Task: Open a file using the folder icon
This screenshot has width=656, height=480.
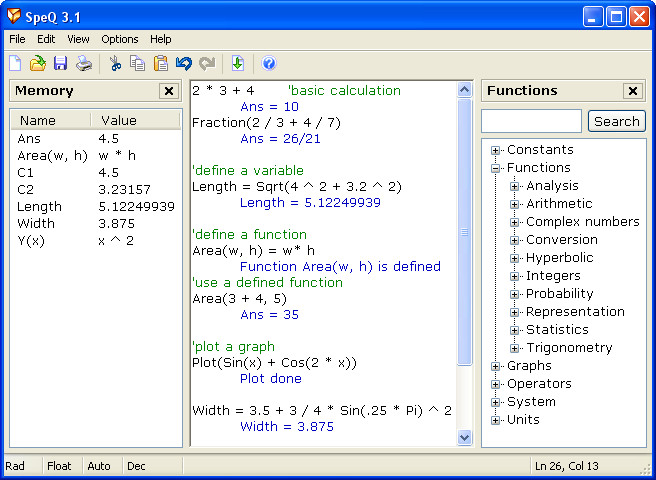Action: [37, 64]
